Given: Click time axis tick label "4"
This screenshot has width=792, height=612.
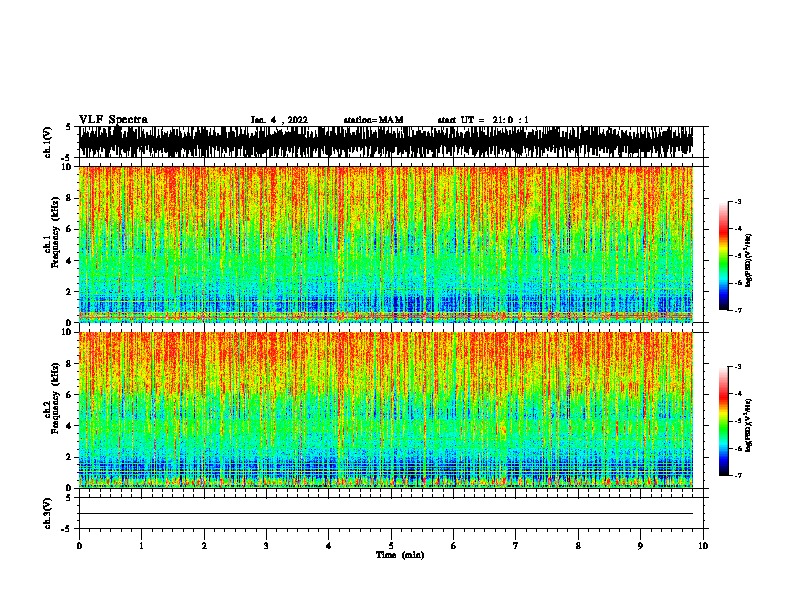Looking at the screenshot, I should tap(329, 545).
